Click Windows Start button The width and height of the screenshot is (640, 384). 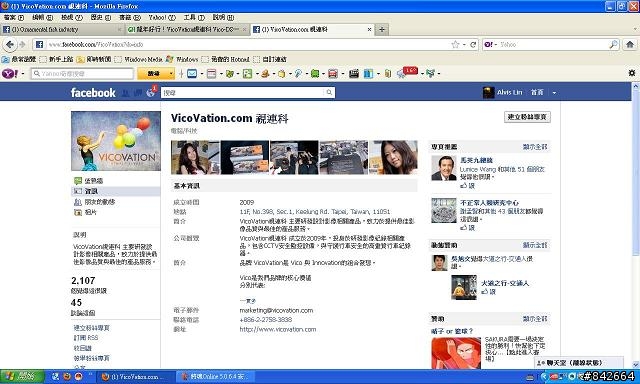(x=22, y=376)
